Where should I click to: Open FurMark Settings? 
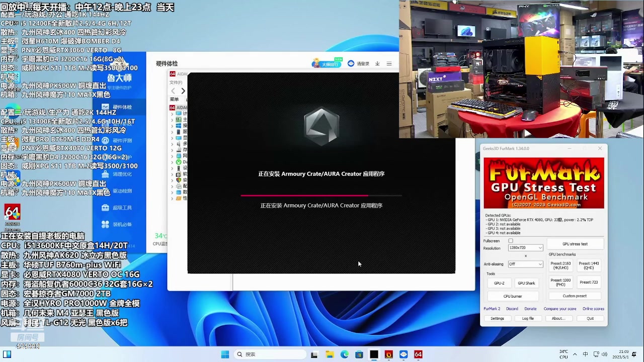point(497,318)
